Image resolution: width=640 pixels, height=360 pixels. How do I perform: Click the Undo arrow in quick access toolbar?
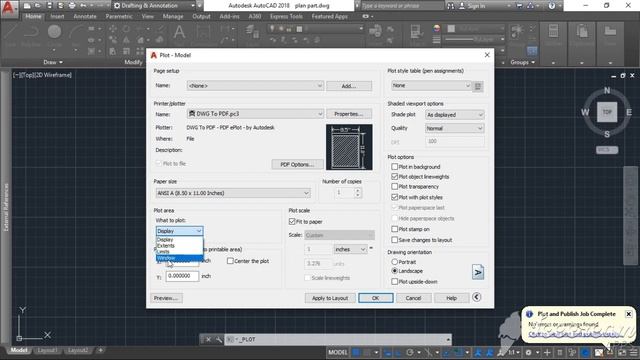pyautogui.click(x=83, y=6)
